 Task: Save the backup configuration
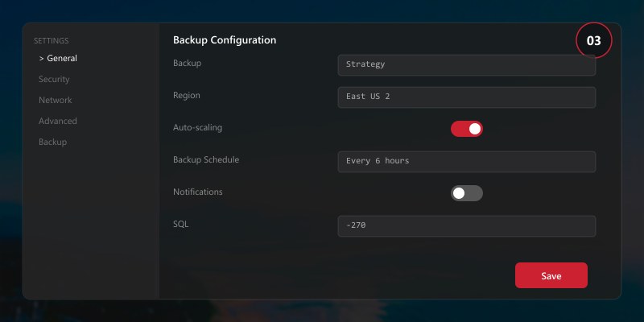click(551, 275)
